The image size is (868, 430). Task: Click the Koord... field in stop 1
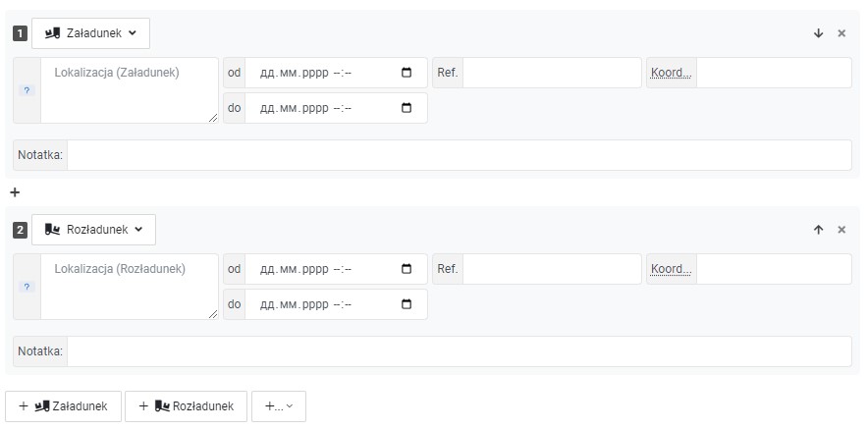point(774,73)
